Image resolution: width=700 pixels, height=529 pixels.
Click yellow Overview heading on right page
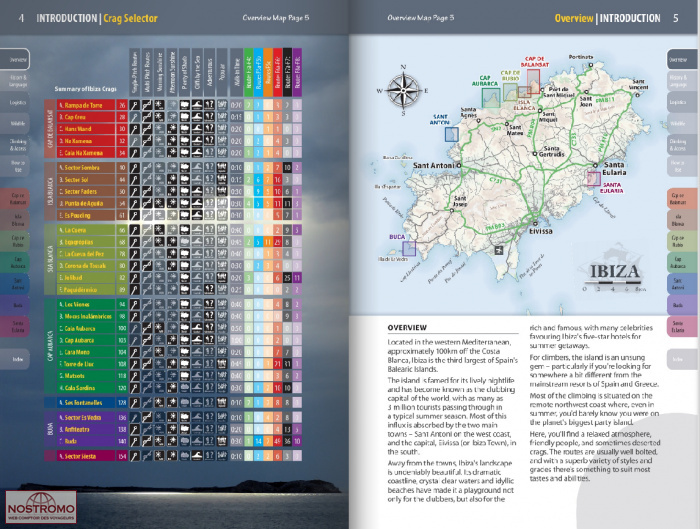tap(574, 18)
